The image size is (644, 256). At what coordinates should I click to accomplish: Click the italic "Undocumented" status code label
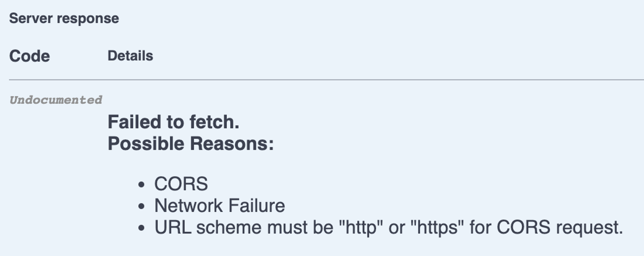pyautogui.click(x=56, y=100)
